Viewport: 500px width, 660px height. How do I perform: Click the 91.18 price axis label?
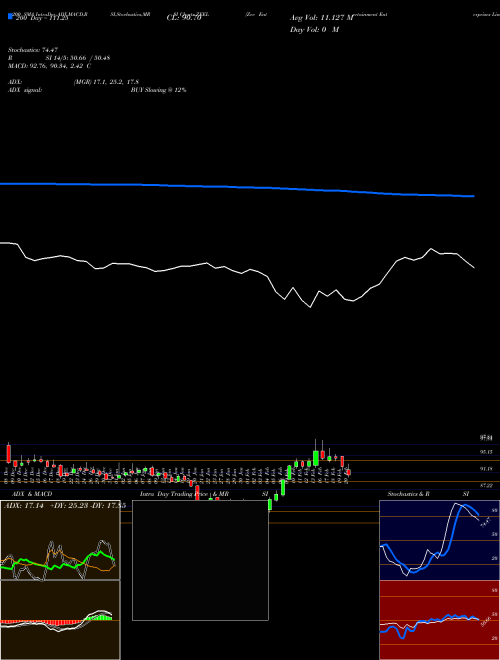(486, 468)
